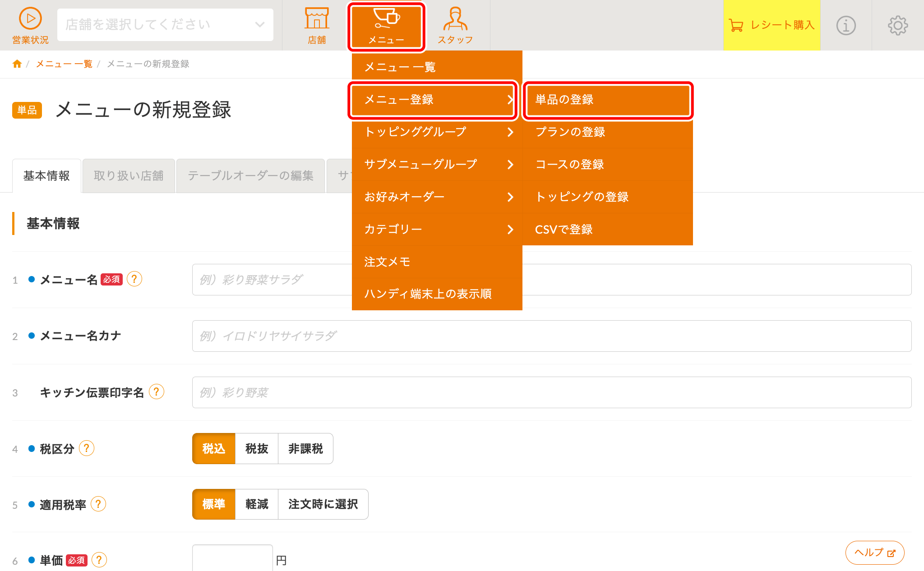
Task: Switch to 基本情報 tab
Action: pos(46,176)
